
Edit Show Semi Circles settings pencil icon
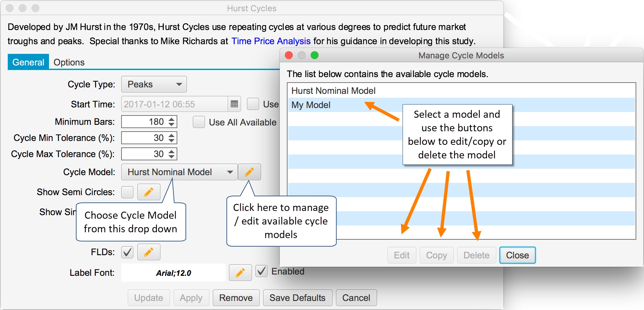(x=149, y=192)
